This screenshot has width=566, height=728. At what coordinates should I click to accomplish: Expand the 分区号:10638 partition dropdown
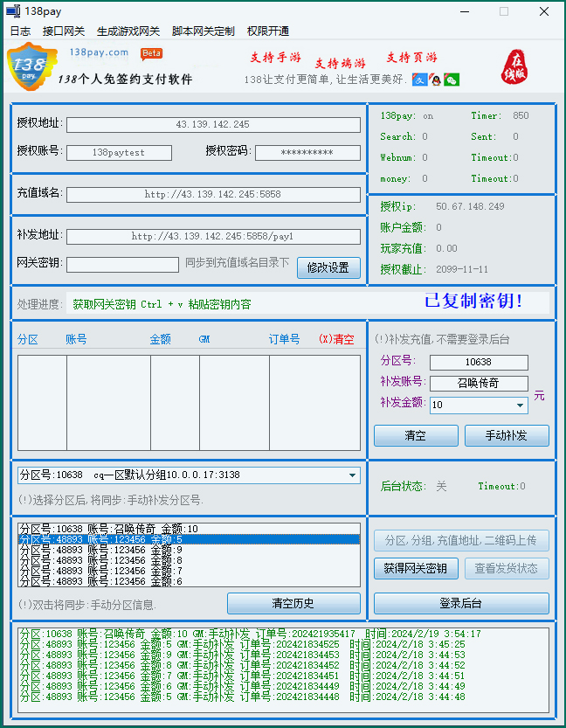(x=353, y=475)
